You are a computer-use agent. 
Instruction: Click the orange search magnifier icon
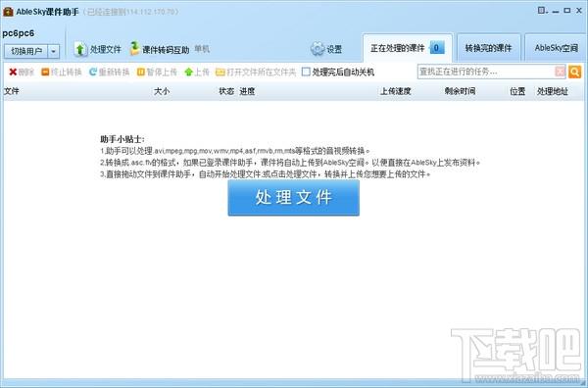tap(574, 72)
